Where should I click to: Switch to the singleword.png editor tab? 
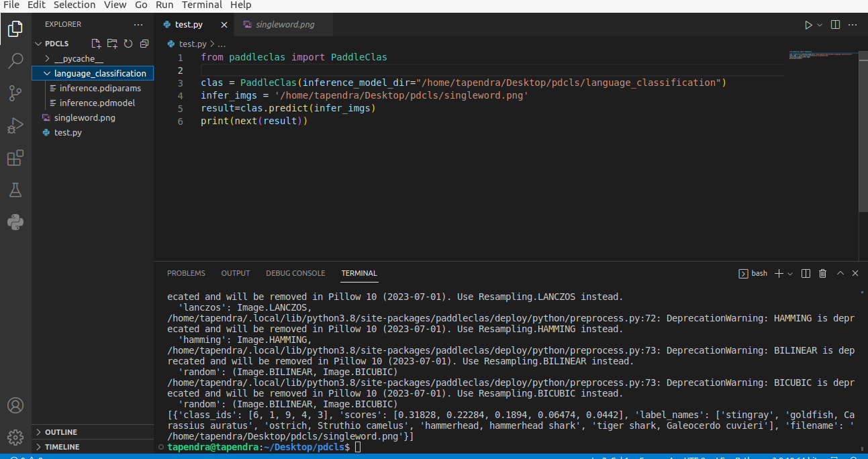pos(285,25)
